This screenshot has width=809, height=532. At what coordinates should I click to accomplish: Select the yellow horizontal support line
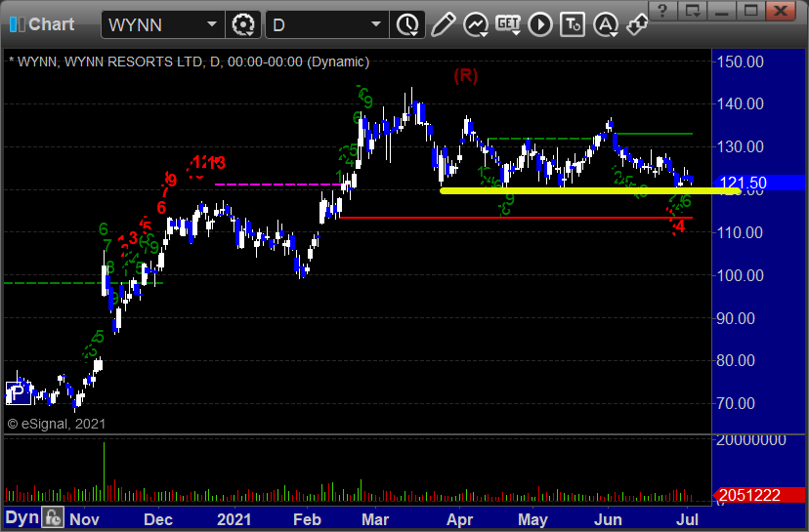pos(590,190)
